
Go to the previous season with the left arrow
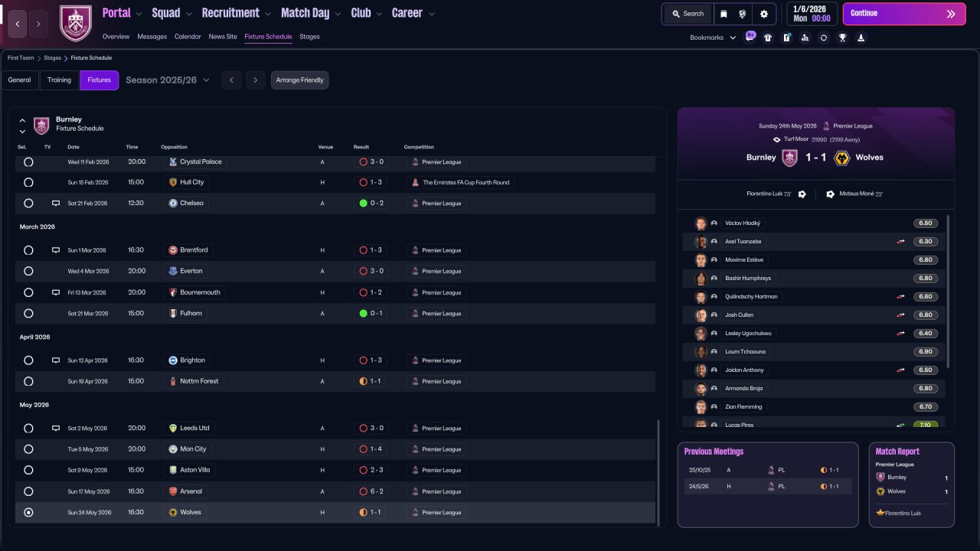pos(231,80)
